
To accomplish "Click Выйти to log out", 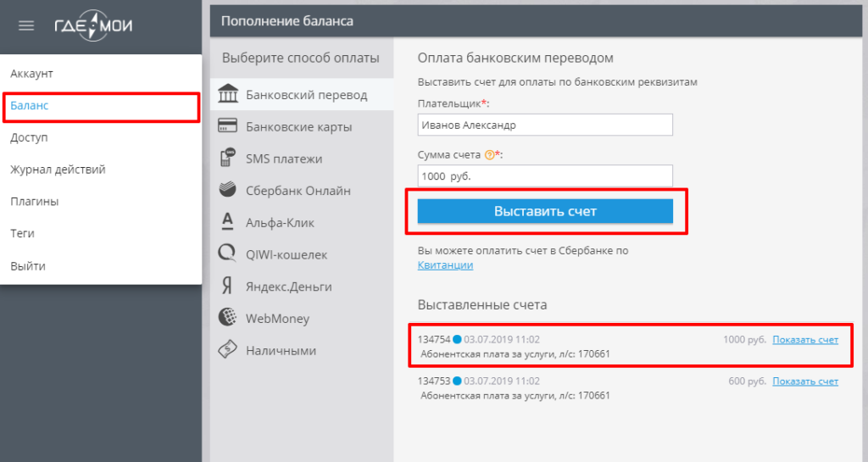I will click(x=28, y=265).
